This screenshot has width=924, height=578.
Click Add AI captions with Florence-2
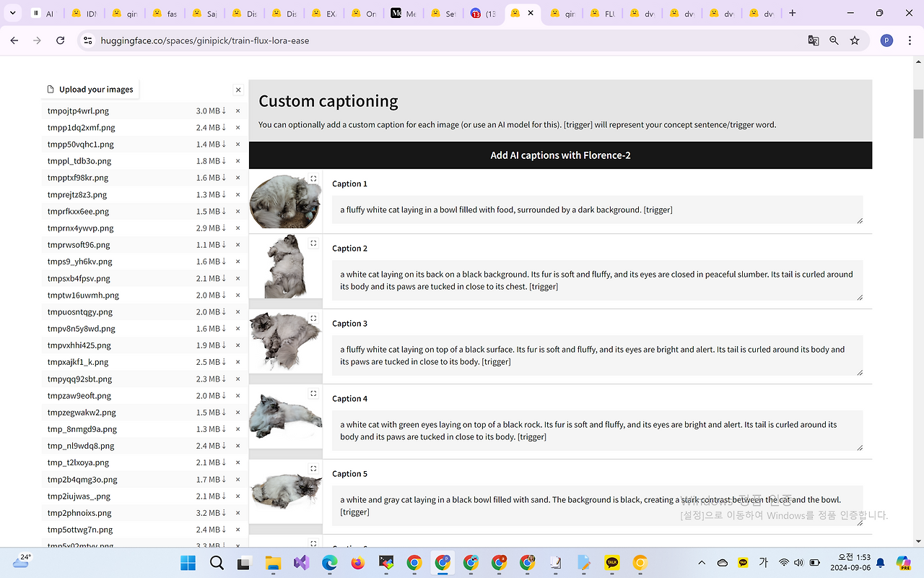point(560,155)
